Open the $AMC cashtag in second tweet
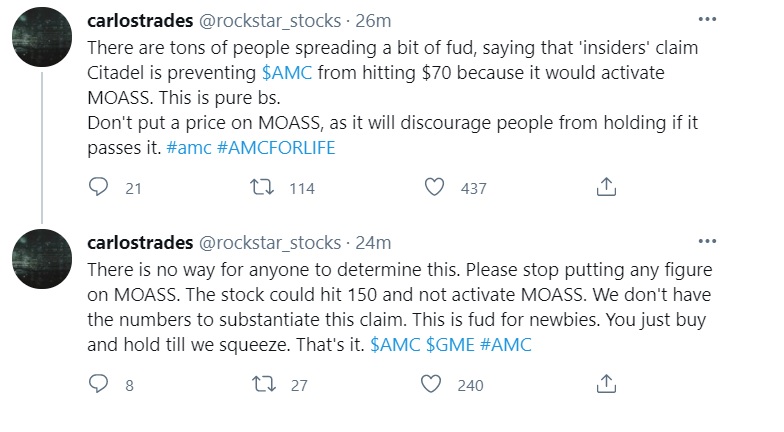 point(394,344)
